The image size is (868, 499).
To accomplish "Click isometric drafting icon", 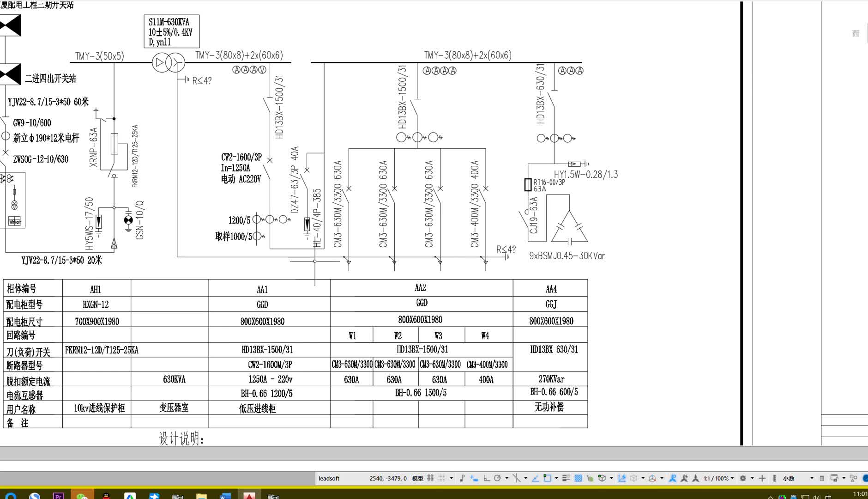I will tap(517, 478).
